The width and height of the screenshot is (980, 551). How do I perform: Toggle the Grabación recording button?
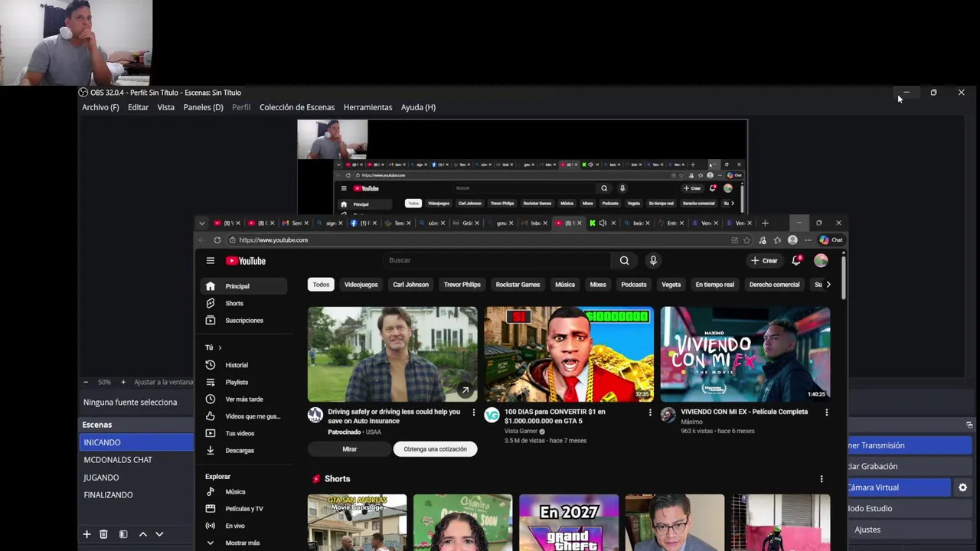tap(909, 466)
